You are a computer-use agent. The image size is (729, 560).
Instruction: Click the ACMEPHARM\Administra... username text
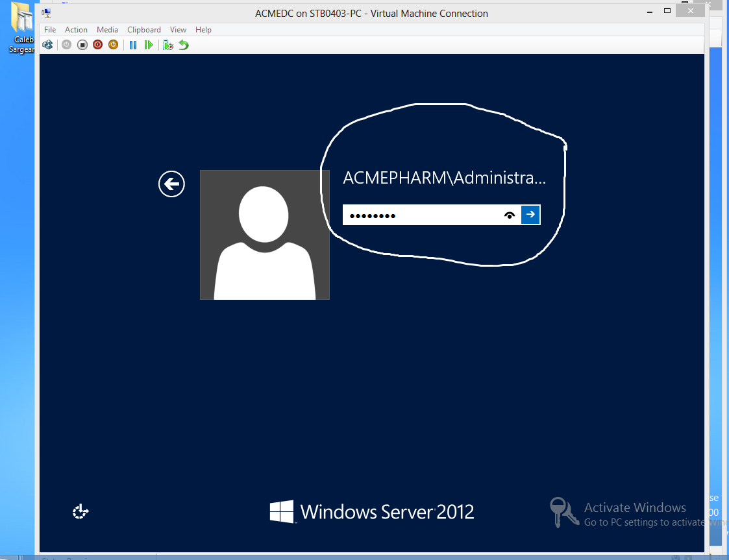tap(445, 178)
